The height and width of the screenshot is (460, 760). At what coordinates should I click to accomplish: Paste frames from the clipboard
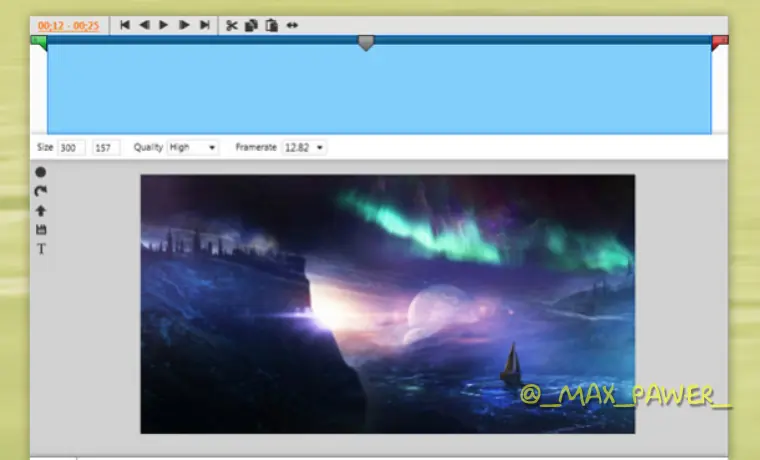271,25
